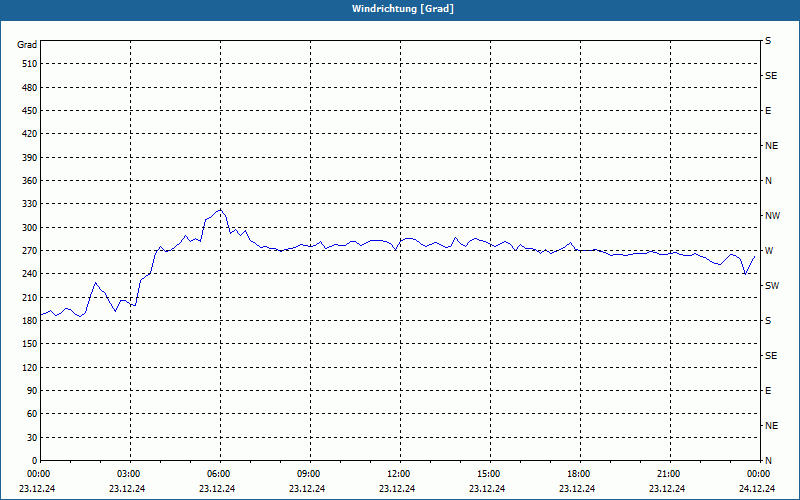The image size is (800, 500).
Task: Select the "W" compass label
Action: click(x=769, y=251)
